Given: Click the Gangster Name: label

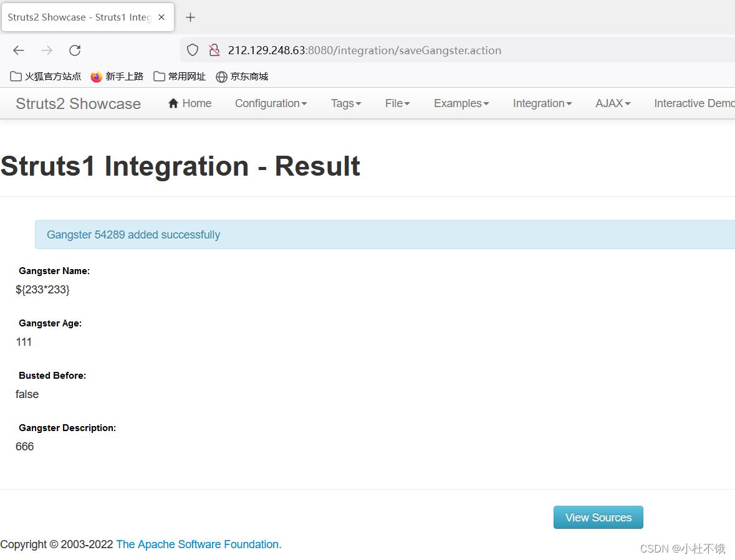Looking at the screenshot, I should [54, 271].
